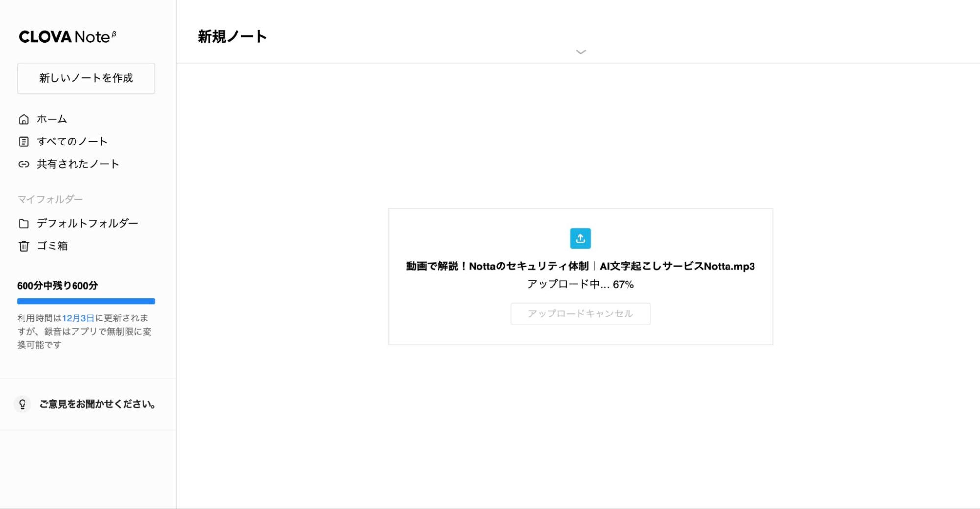Click the trash can icon beside ゴミ箱
The width and height of the screenshot is (980, 509).
point(24,246)
